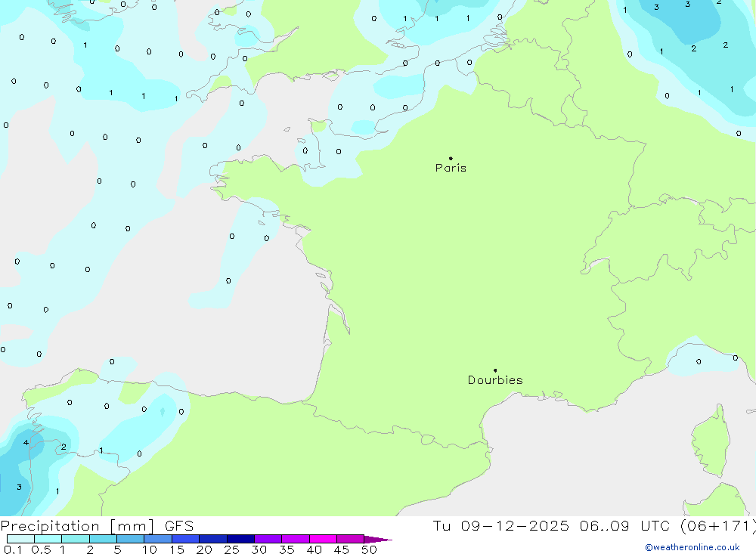Click the 'Precipitation [mm]' title text

coord(77,525)
